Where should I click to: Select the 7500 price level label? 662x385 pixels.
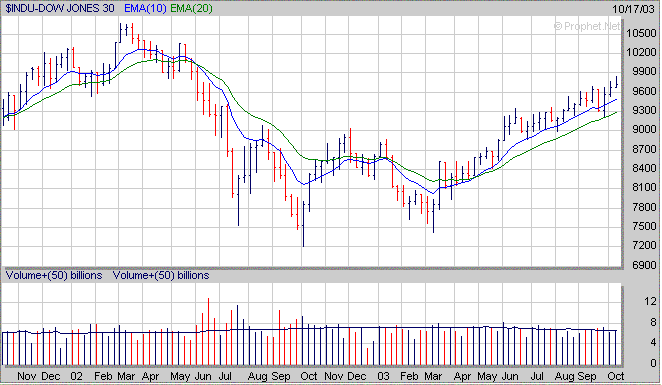(644, 226)
